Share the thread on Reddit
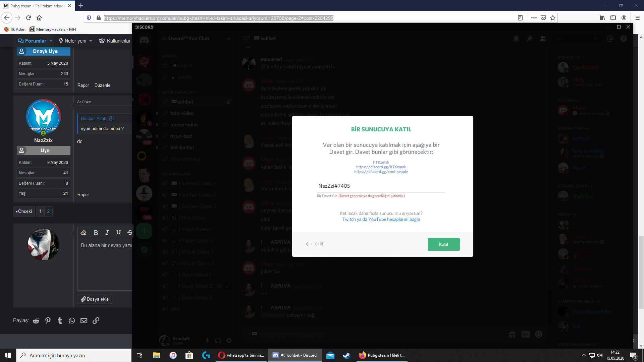644x362 pixels. [36, 320]
